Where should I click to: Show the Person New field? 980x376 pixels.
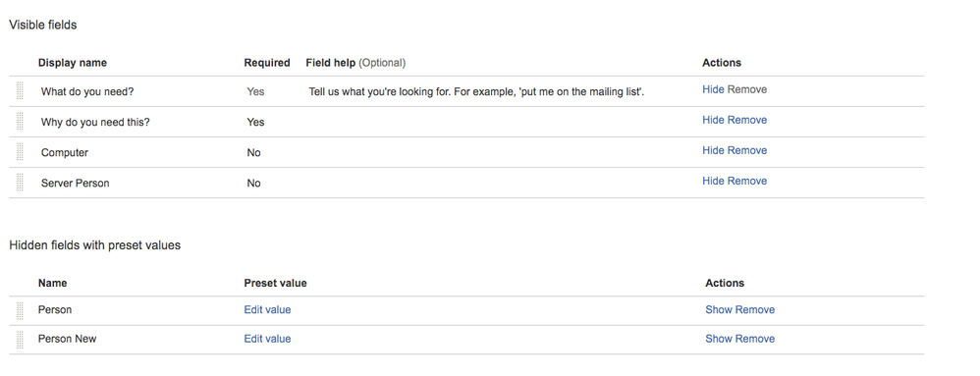pyautogui.click(x=719, y=339)
